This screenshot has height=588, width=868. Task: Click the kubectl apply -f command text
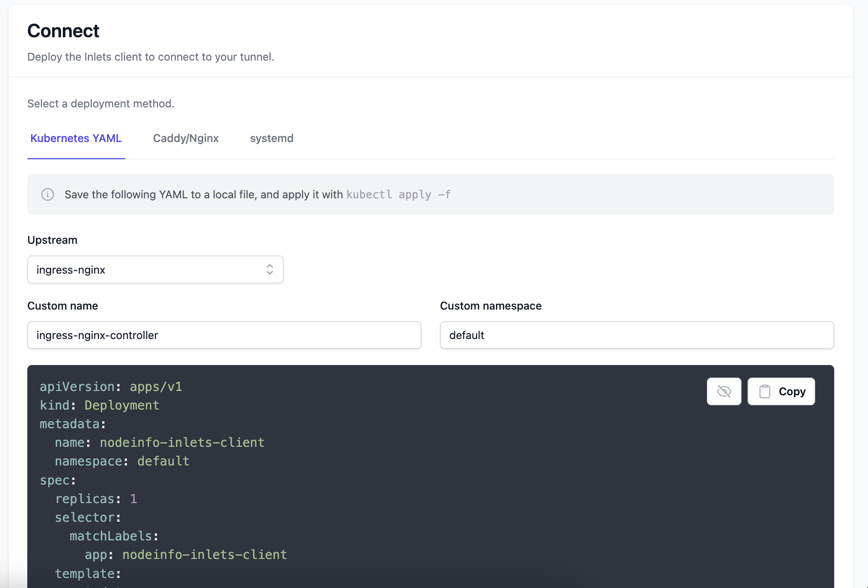click(x=398, y=194)
